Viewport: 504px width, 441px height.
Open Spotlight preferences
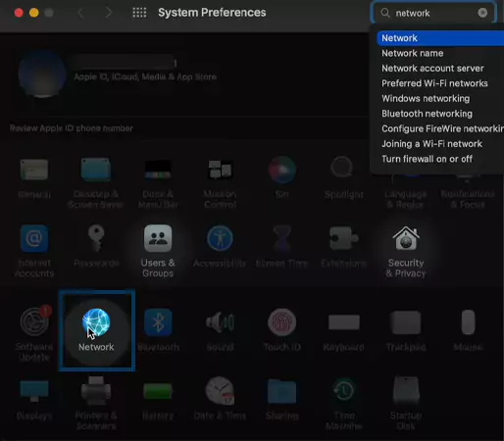342,168
